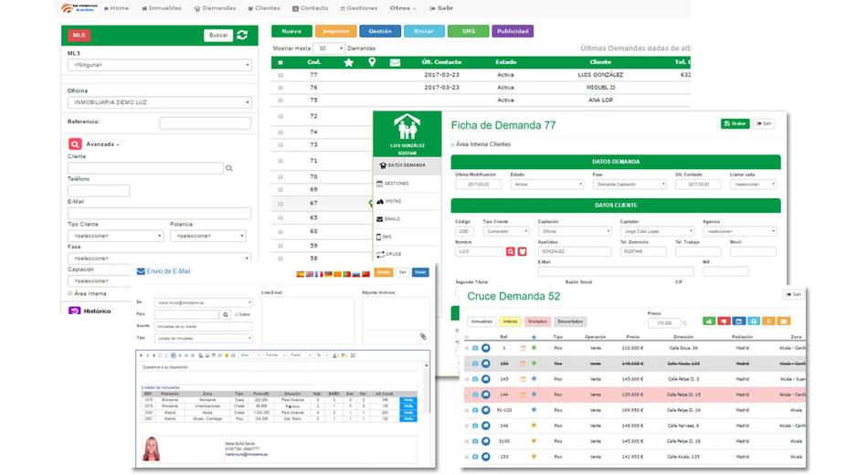Toggle the Área Interna checkbox in search panel
The image size is (868, 475).
point(70,293)
